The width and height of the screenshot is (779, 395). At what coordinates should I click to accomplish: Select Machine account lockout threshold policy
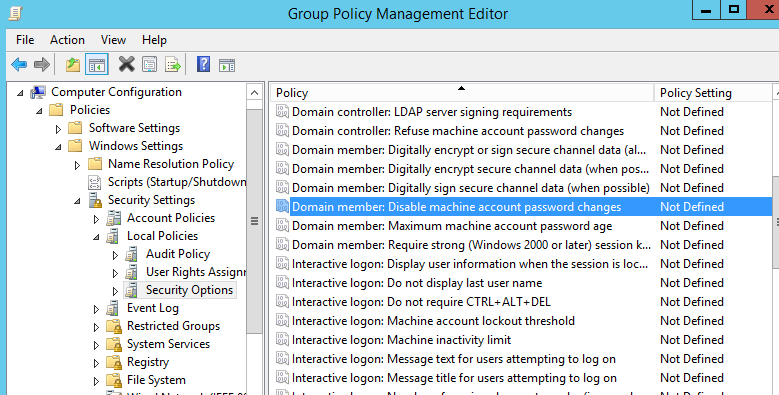pyautogui.click(x=433, y=321)
